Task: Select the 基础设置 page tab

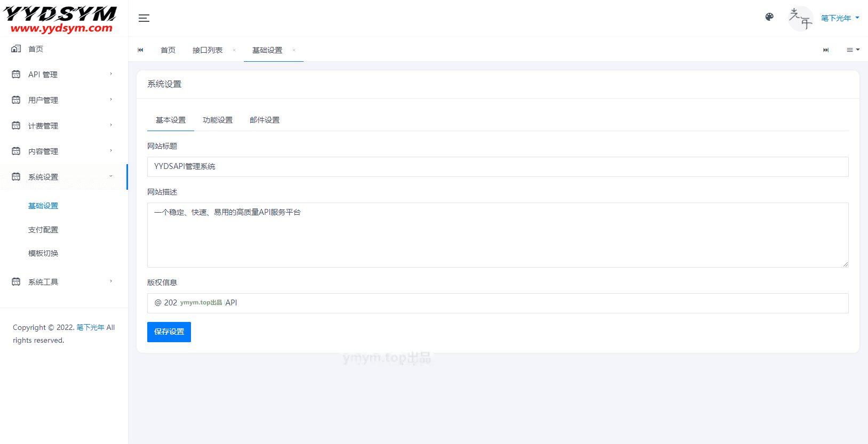Action: pos(267,50)
